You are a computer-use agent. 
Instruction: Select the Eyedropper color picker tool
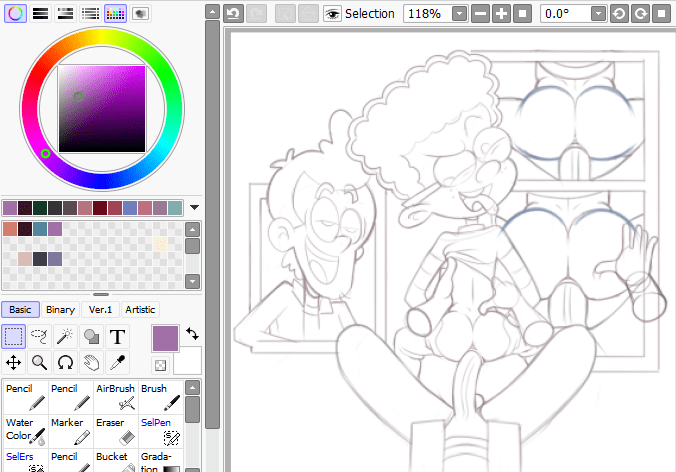[x=117, y=363]
